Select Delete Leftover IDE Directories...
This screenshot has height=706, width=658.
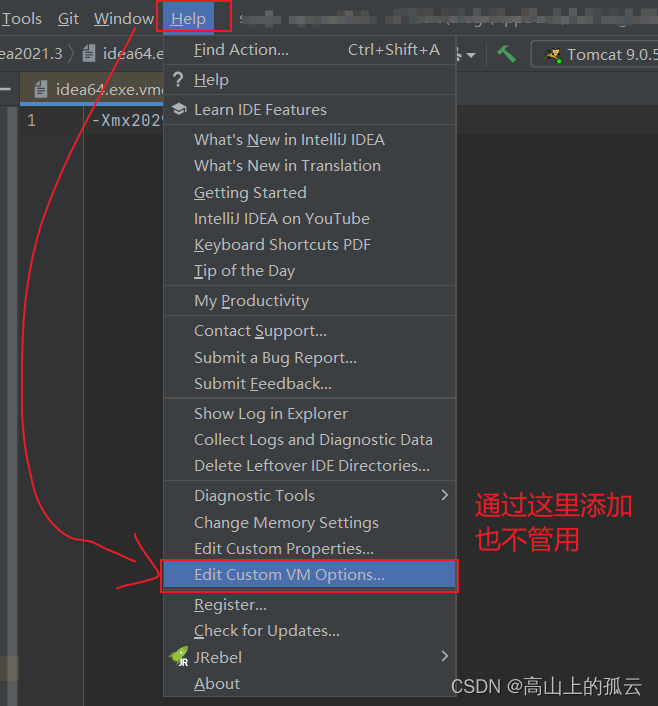(309, 466)
